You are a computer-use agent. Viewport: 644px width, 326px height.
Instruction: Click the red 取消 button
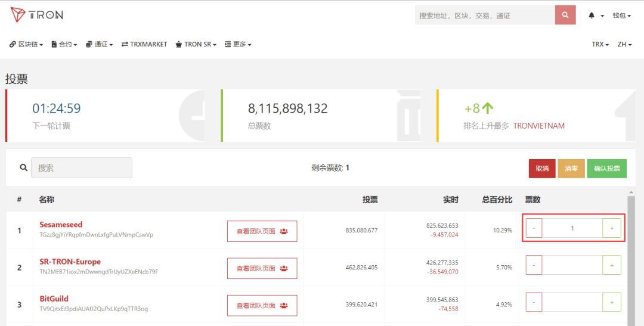[542, 169]
